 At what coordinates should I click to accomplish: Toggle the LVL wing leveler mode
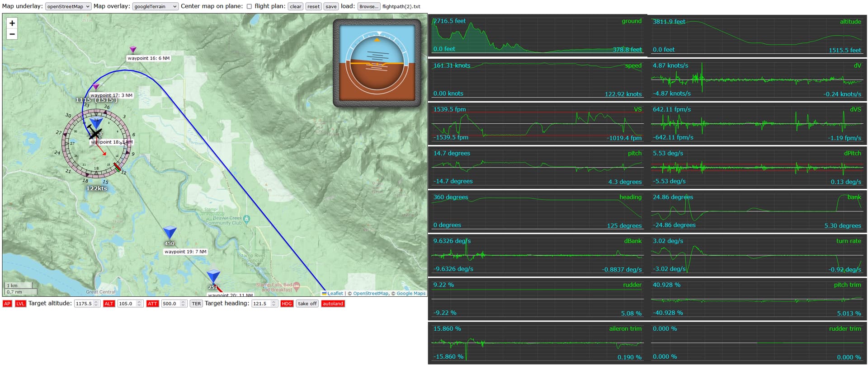point(20,304)
